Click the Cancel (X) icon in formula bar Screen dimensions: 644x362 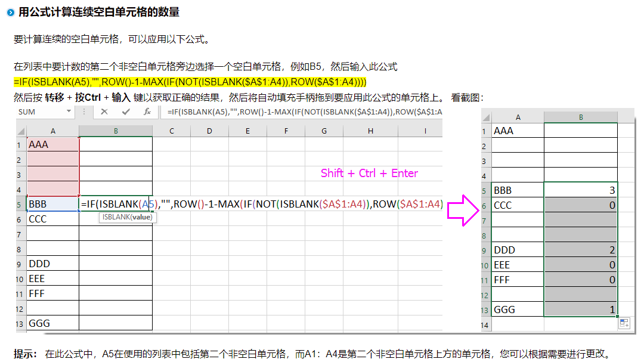(x=104, y=112)
